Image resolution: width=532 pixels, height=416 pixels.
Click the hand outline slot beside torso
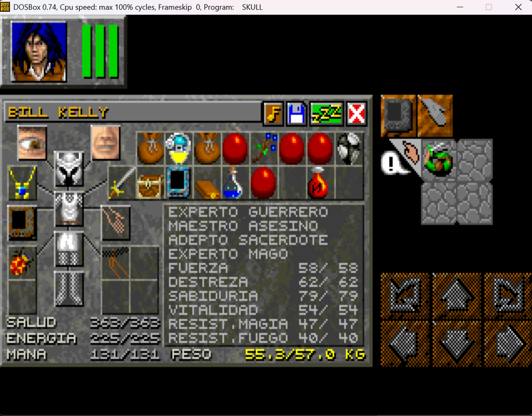coord(116,223)
